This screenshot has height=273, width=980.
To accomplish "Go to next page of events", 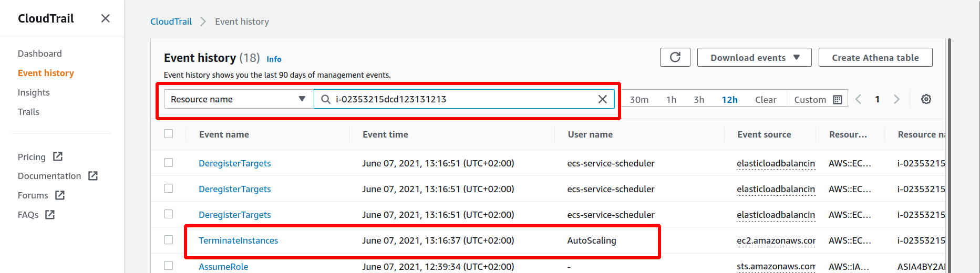I will [896, 99].
